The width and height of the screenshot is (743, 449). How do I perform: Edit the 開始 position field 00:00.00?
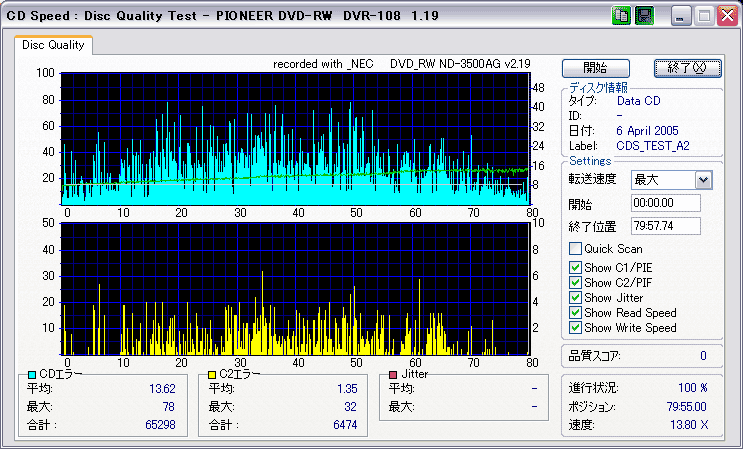[x=666, y=203]
